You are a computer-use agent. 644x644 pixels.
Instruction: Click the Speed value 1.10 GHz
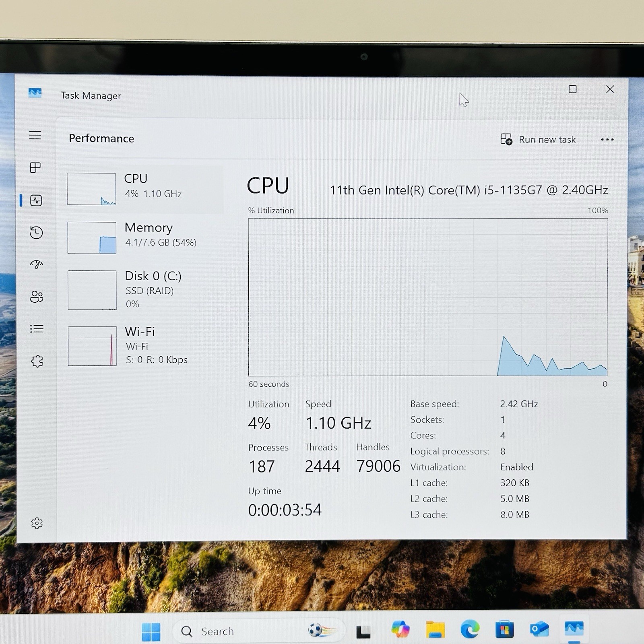(338, 423)
